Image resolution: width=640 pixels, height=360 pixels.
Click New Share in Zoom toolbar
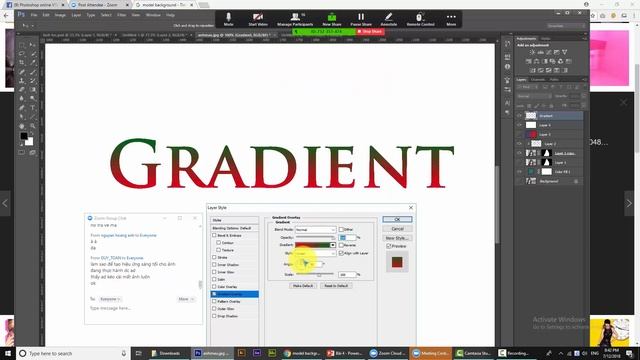click(332, 19)
